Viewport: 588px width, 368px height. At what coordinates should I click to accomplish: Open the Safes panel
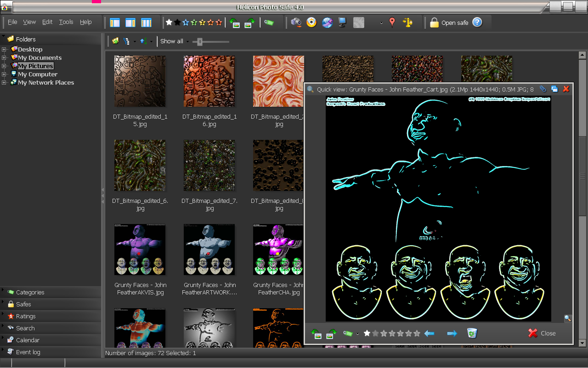click(x=51, y=304)
